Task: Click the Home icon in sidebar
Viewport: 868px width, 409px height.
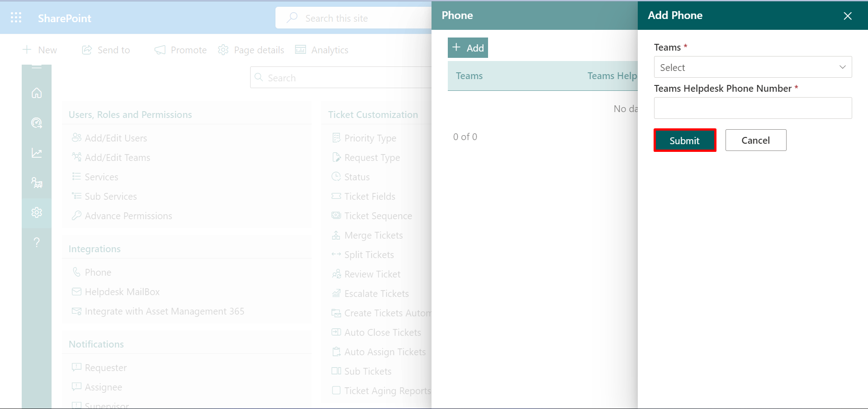Action: 37,93
